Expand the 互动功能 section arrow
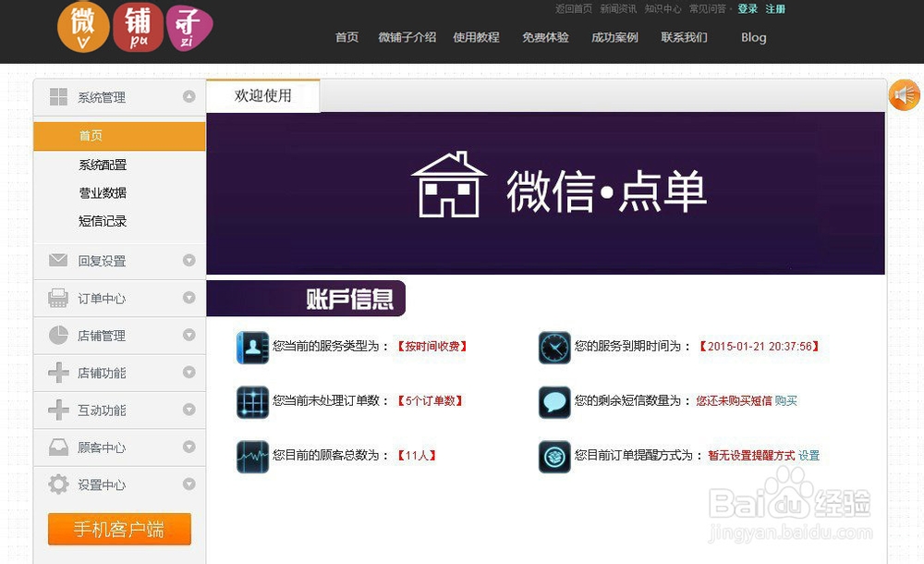Viewport: 924px width, 564px height. [189, 410]
